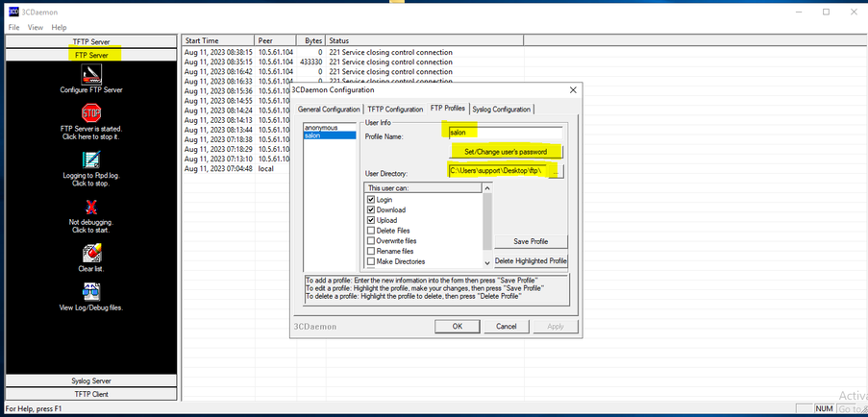Click Delete Highlighted Profile button
The image size is (868, 417).
tap(531, 260)
